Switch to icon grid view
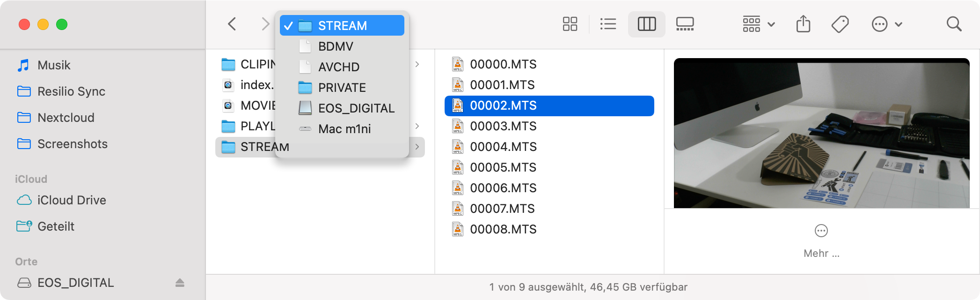The width and height of the screenshot is (980, 300). [570, 24]
